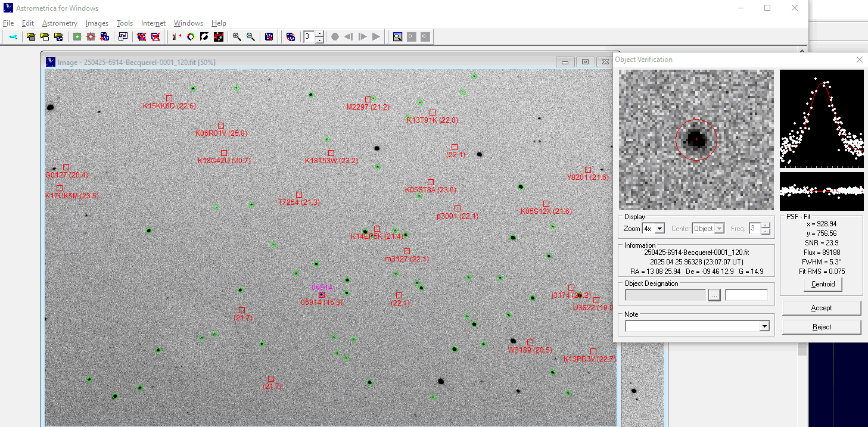Expand the Zoom 4x dropdown

659,229
